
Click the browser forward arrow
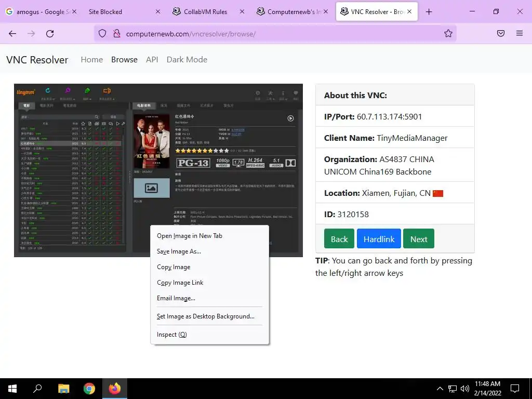tap(31, 34)
